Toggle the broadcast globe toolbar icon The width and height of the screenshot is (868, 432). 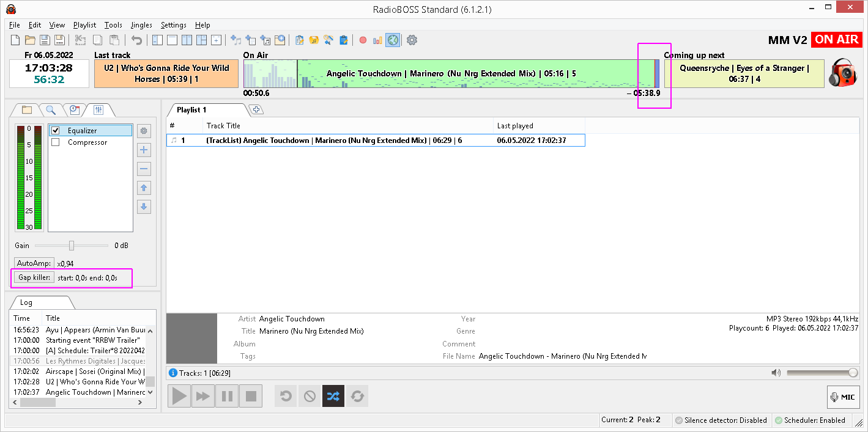393,40
